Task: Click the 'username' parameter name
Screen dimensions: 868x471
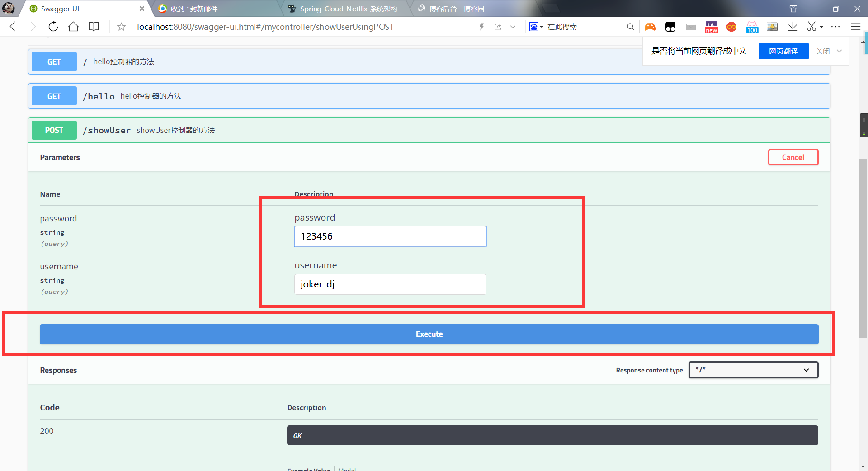Action: 59,267
